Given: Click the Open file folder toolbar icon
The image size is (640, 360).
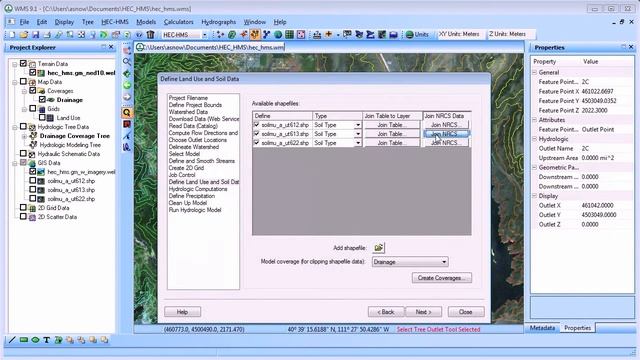Looking at the screenshot, I should 24,35.
